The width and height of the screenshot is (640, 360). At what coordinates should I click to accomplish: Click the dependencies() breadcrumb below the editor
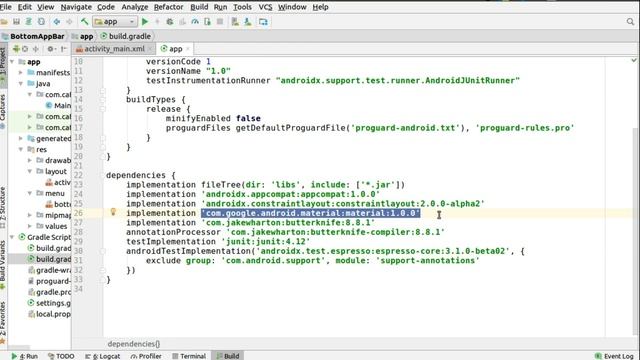[134, 344]
